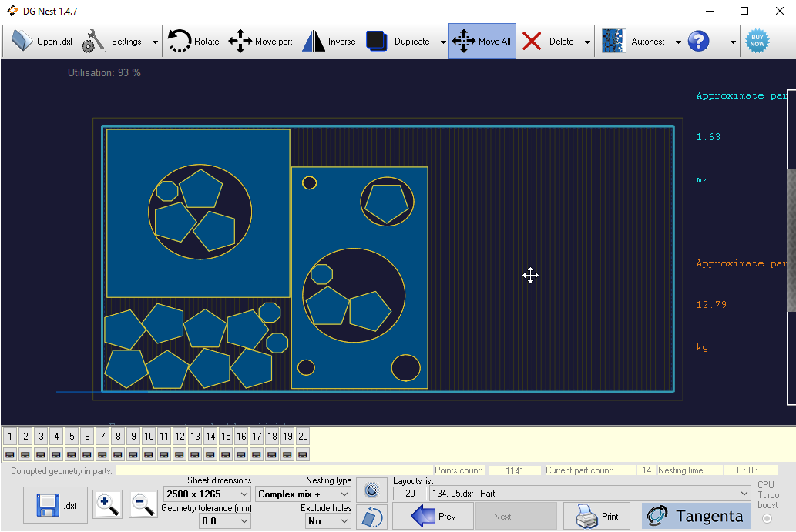Zoom out of the nesting view

143,505
